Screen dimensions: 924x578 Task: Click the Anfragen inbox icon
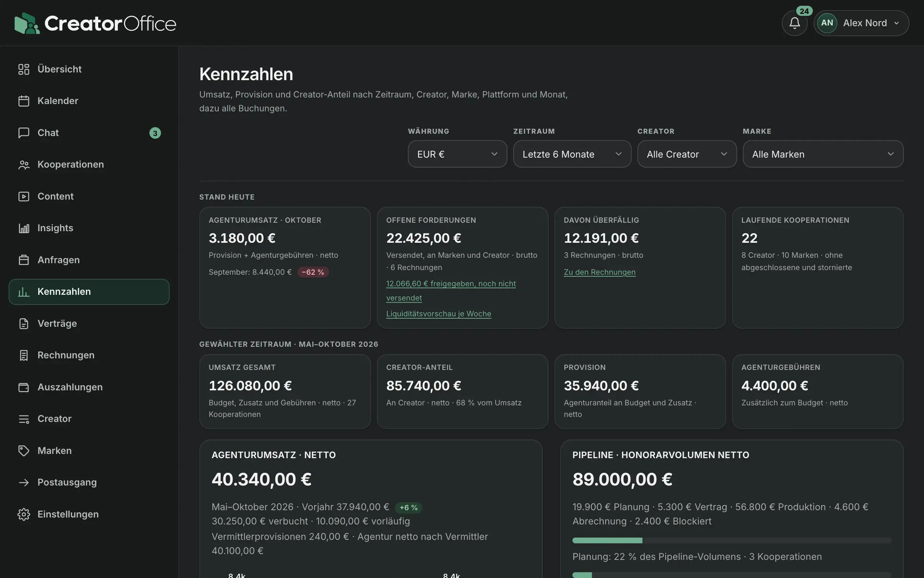(x=24, y=260)
